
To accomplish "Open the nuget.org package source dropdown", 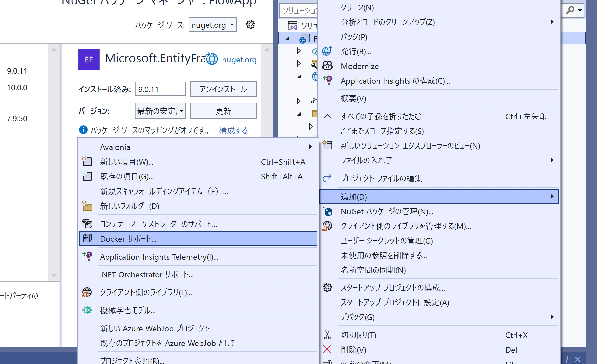I will pos(232,24).
